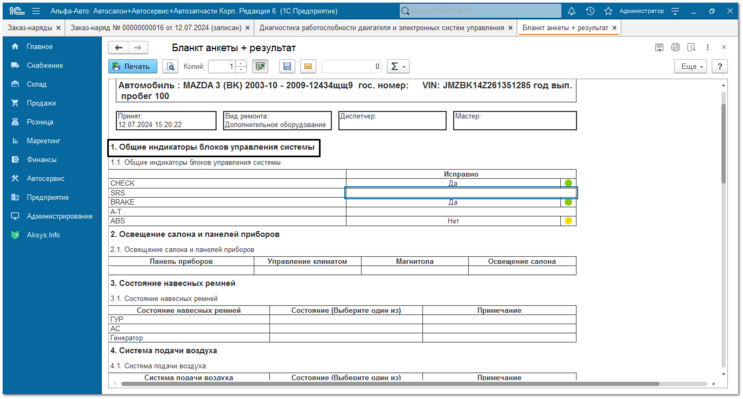Click the Освещение салона column header
Image resolution: width=743 pixels, height=399 pixels.
click(x=522, y=261)
